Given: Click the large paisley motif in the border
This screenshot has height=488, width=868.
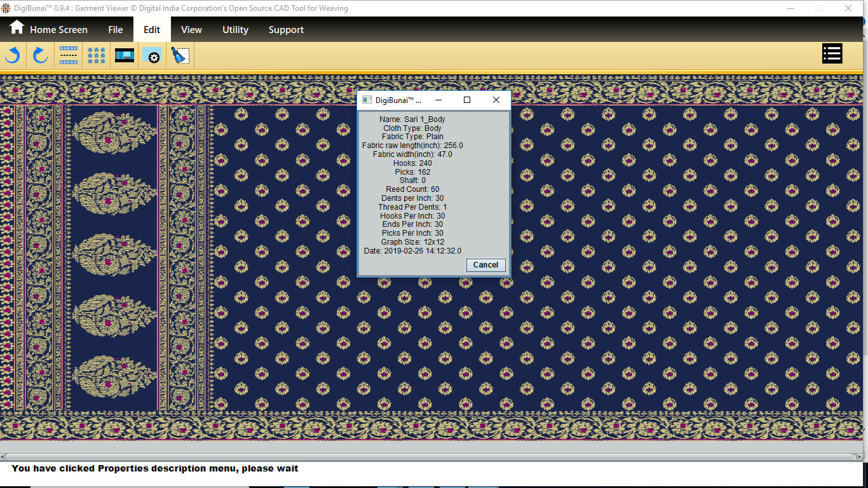Looking at the screenshot, I should pos(113,194).
